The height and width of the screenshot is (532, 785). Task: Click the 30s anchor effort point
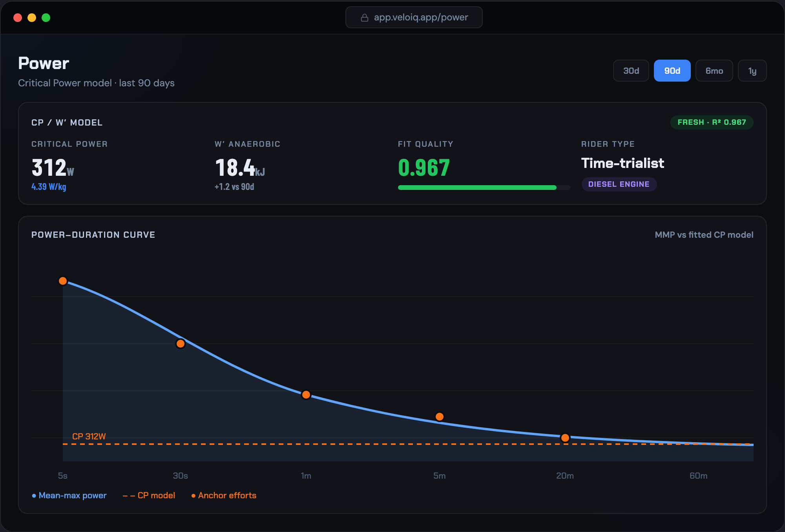tap(181, 344)
